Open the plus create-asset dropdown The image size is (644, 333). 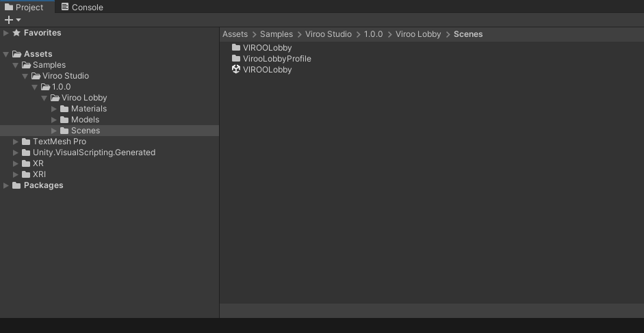coord(13,20)
